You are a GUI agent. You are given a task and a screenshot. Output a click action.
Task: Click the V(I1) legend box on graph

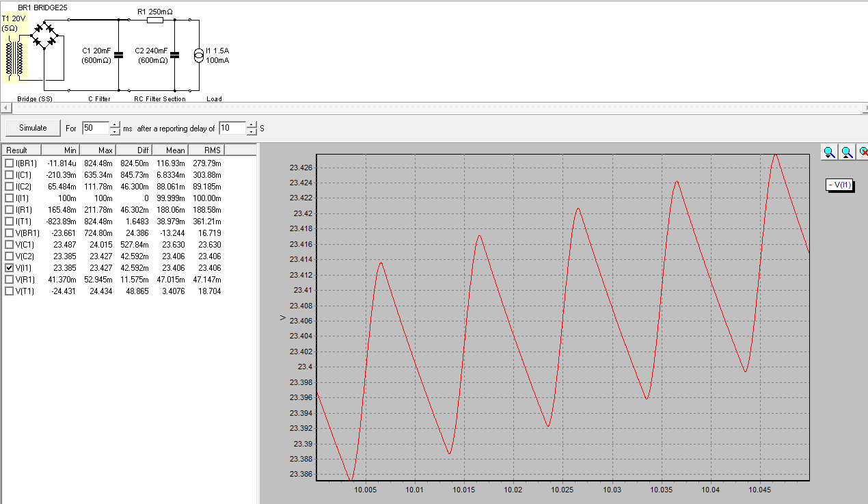840,185
